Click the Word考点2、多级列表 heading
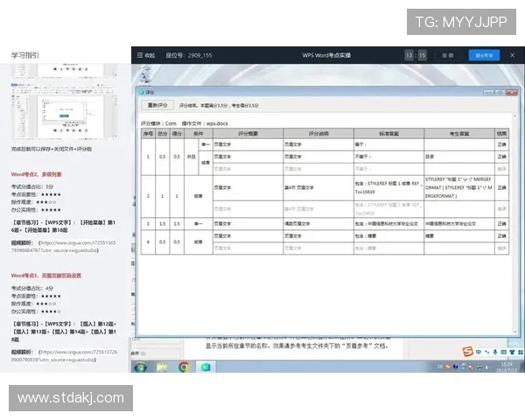The width and height of the screenshot is (525, 420). pyautogui.click(x=36, y=174)
